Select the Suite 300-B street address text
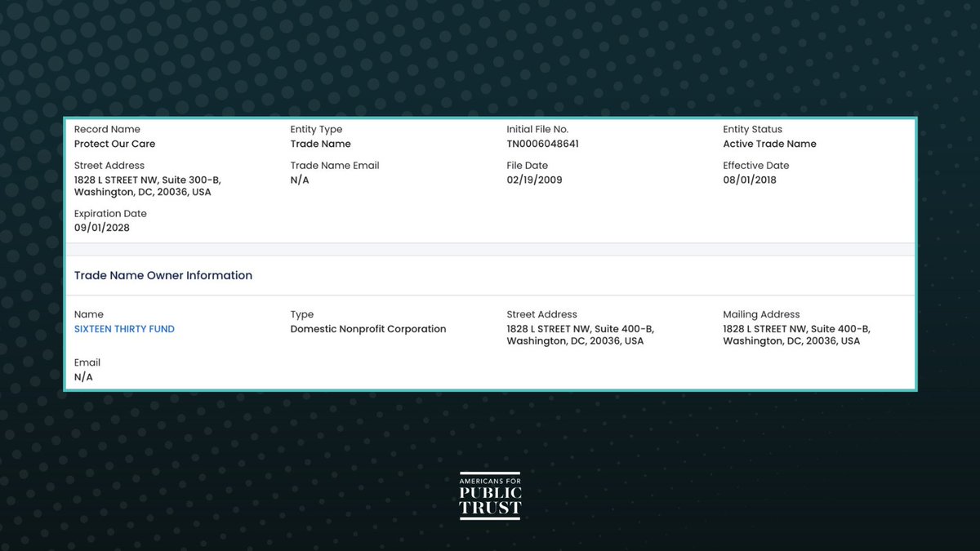This screenshot has height=551, width=980. (147, 186)
